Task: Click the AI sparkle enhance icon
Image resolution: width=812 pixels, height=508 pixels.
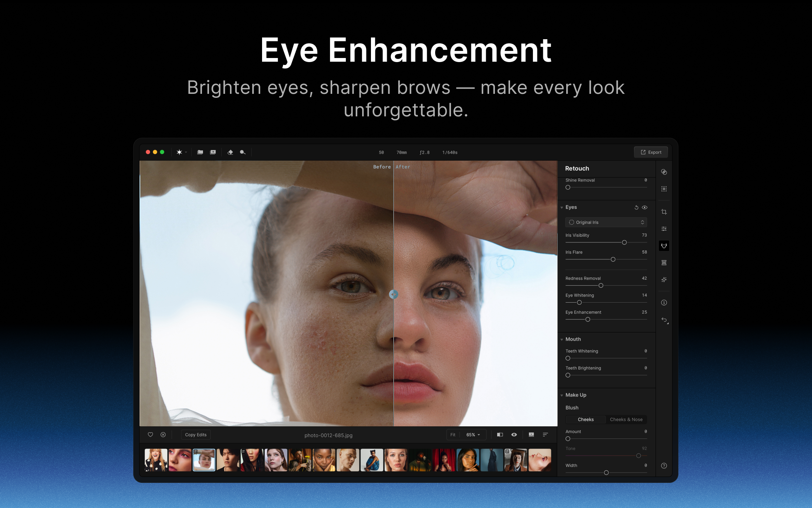Action: 664,280
